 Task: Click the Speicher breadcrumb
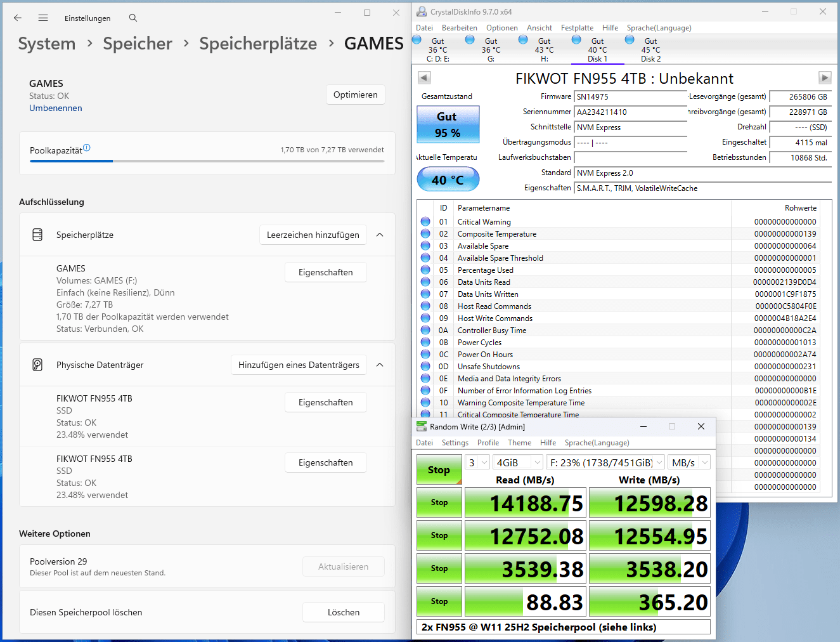click(x=138, y=43)
